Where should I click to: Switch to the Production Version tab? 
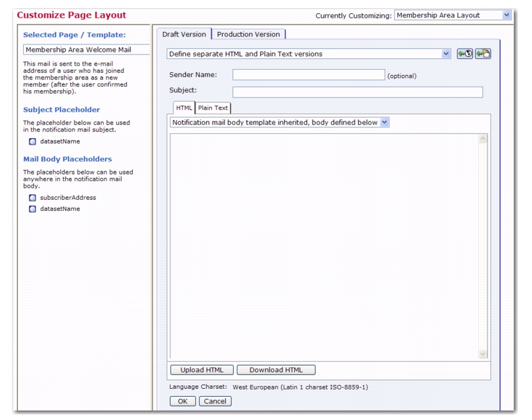tap(248, 33)
